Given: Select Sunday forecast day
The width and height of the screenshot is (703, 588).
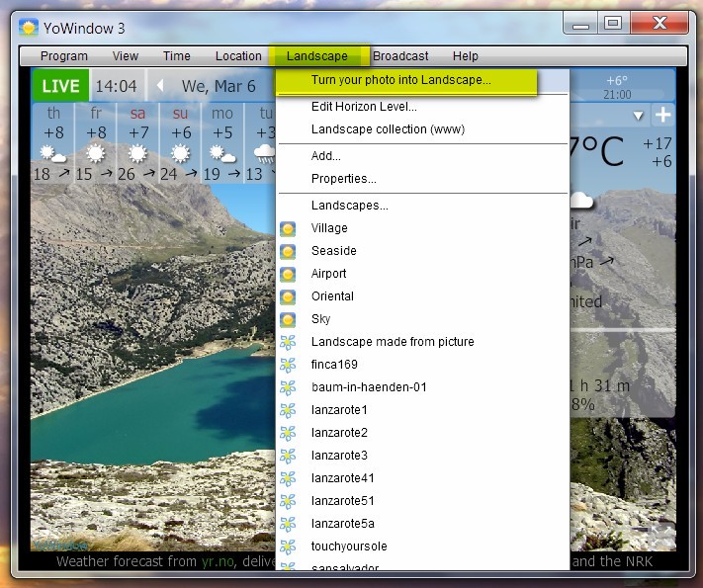Looking at the screenshot, I should pos(180,143).
